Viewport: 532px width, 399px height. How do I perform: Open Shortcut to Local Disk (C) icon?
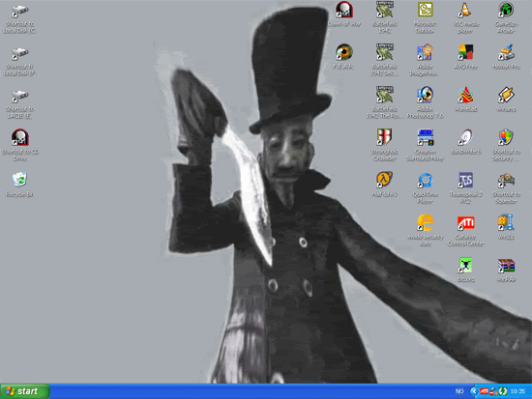(20, 12)
